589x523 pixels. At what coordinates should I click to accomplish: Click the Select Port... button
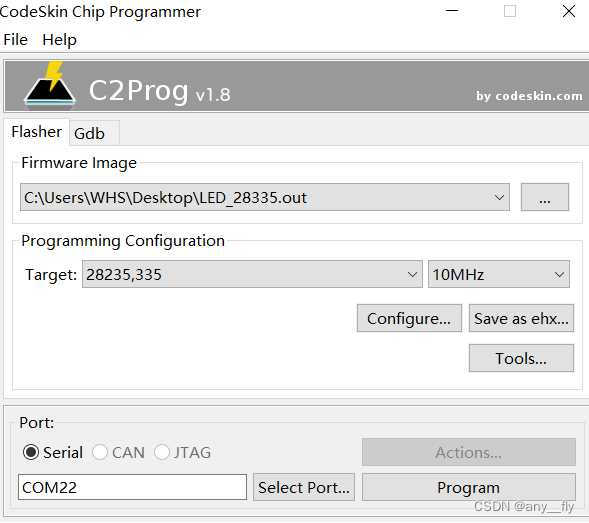[x=304, y=487]
